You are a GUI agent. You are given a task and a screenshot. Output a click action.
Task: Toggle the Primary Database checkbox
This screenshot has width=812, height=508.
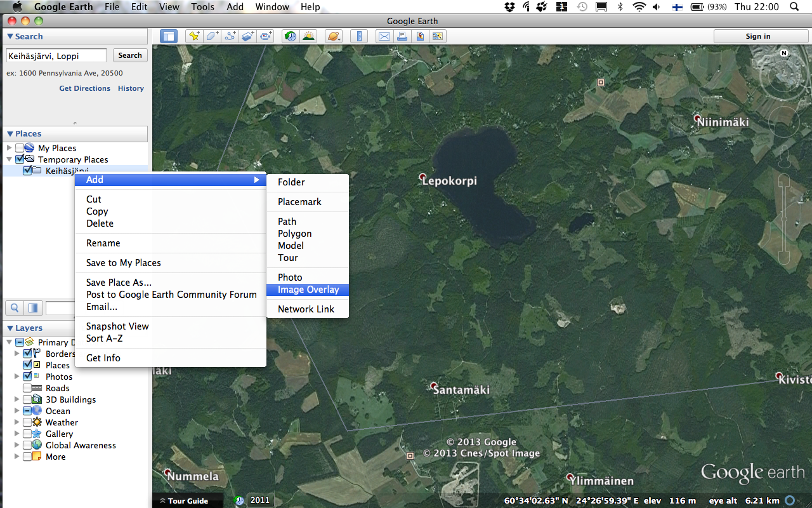(x=20, y=342)
